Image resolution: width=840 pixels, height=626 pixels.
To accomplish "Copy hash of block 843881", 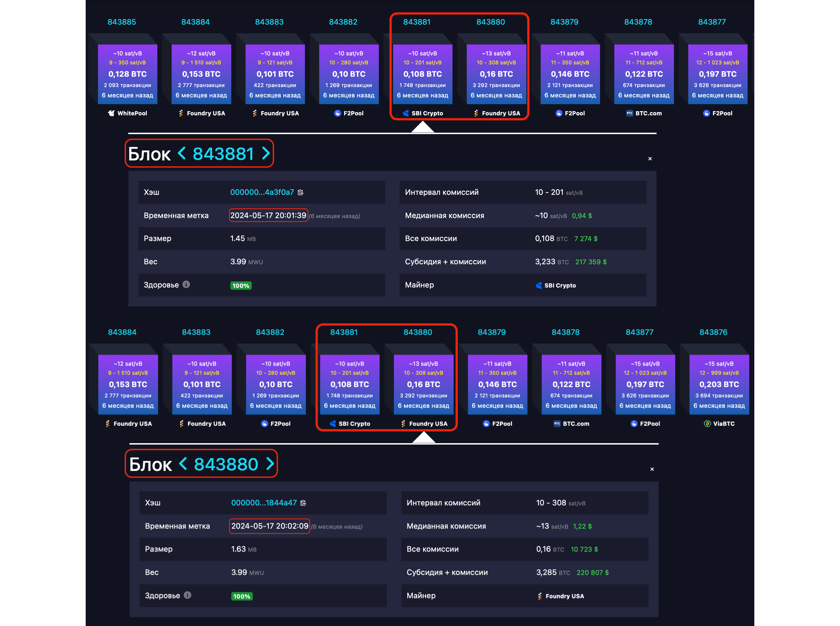I will (x=300, y=193).
